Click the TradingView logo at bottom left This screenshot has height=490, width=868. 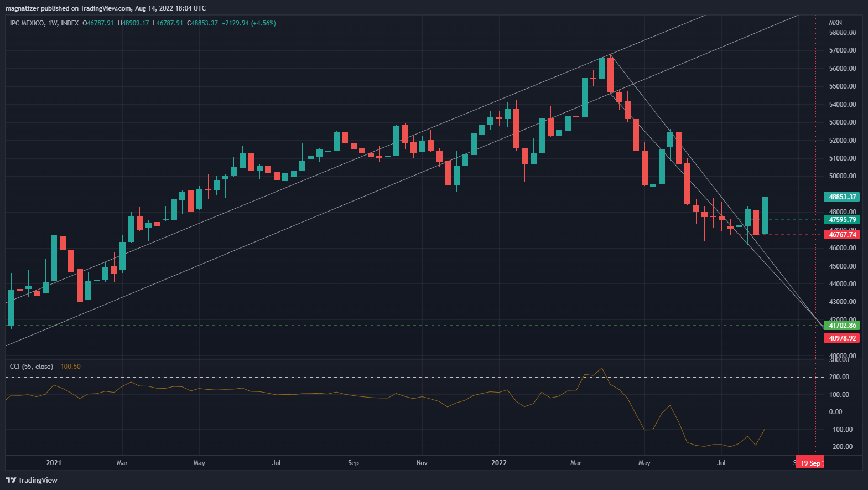click(x=32, y=480)
